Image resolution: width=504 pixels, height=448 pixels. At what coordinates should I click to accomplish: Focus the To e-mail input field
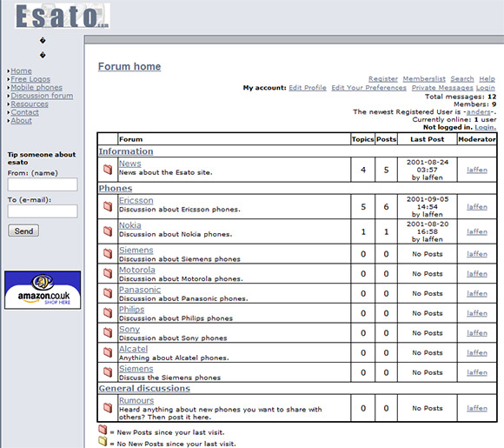tap(43, 211)
